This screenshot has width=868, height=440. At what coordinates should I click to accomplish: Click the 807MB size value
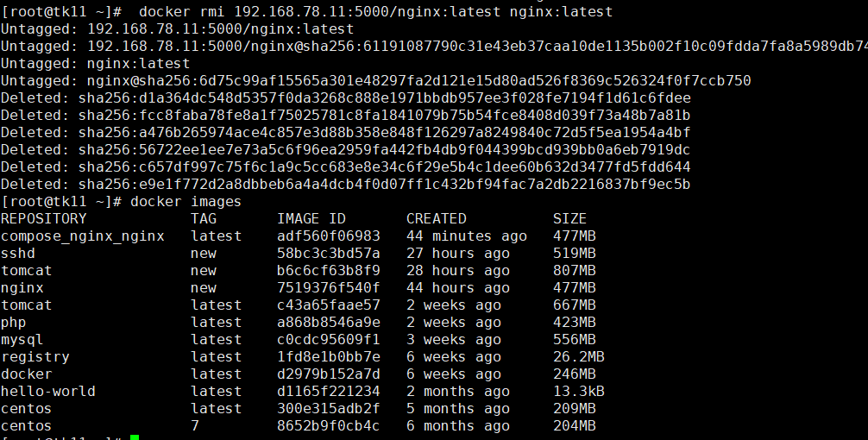(x=575, y=271)
